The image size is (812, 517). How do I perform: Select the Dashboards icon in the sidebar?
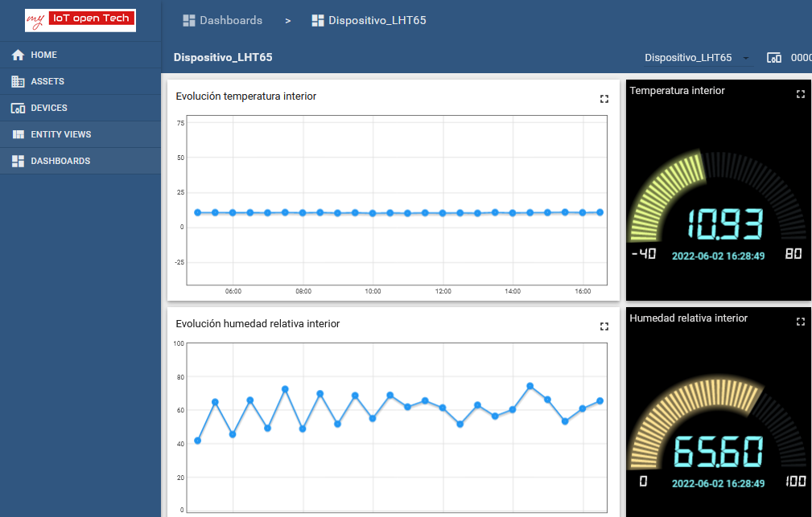point(18,161)
